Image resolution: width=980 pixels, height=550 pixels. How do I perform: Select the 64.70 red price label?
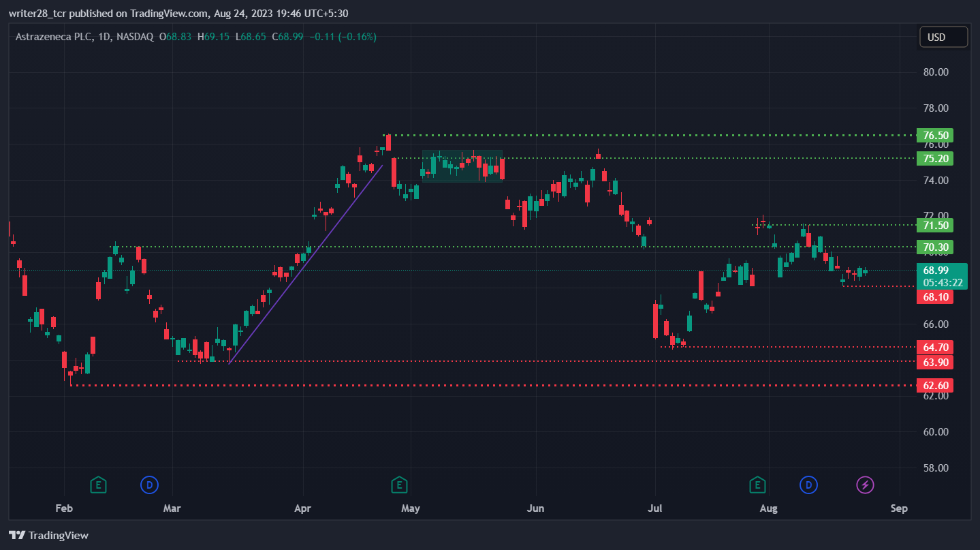[934, 347]
